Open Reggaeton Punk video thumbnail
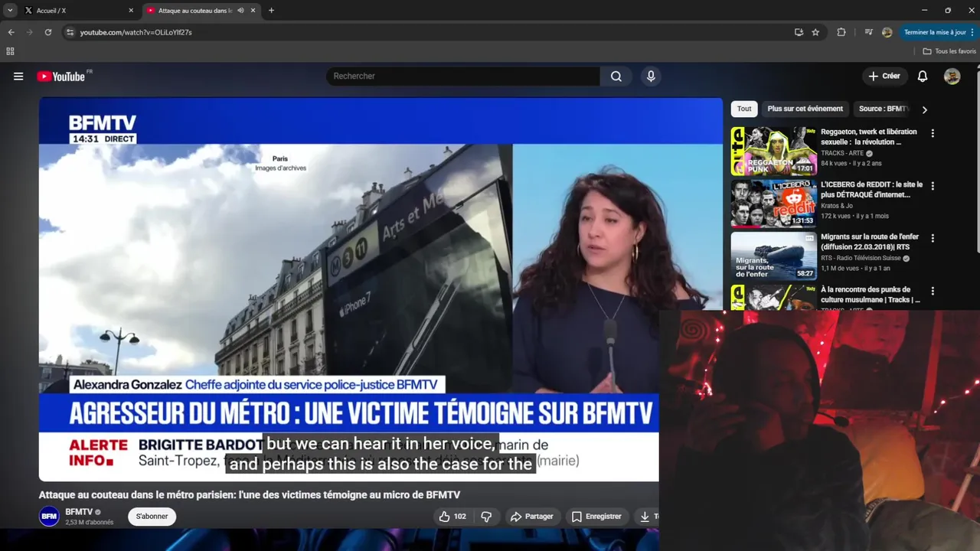980x551 pixels. (x=773, y=152)
